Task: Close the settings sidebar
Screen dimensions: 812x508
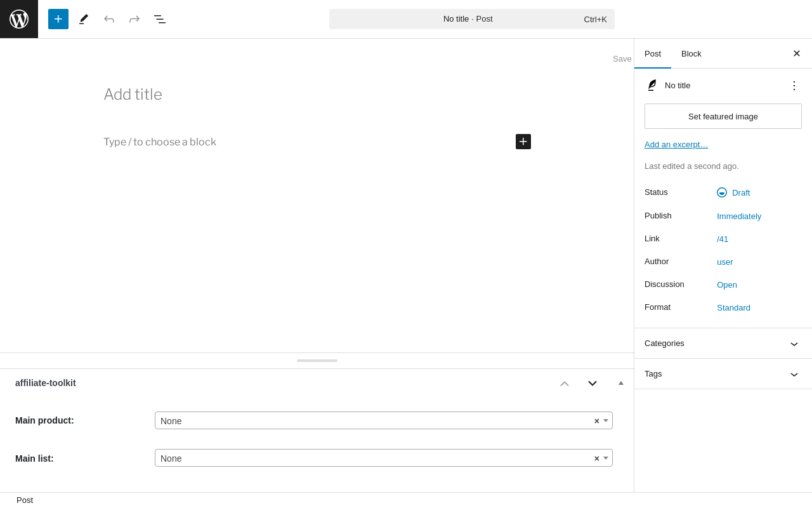Action: point(797,53)
